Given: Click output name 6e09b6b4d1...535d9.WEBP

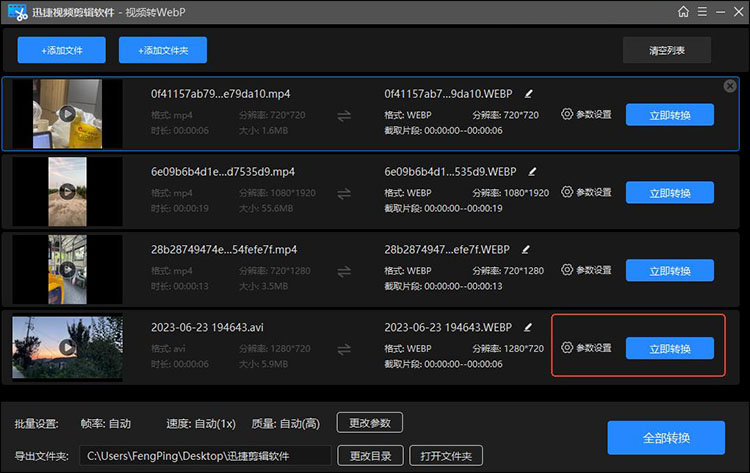Looking at the screenshot, I should [x=450, y=172].
